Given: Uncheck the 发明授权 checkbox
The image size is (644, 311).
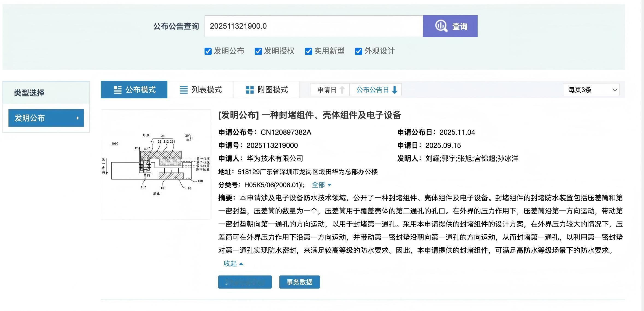Looking at the screenshot, I should click(258, 51).
